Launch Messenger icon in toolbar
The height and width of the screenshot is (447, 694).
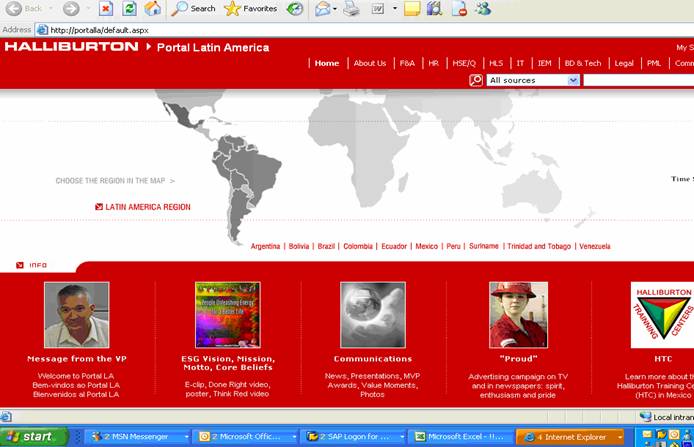point(483,8)
